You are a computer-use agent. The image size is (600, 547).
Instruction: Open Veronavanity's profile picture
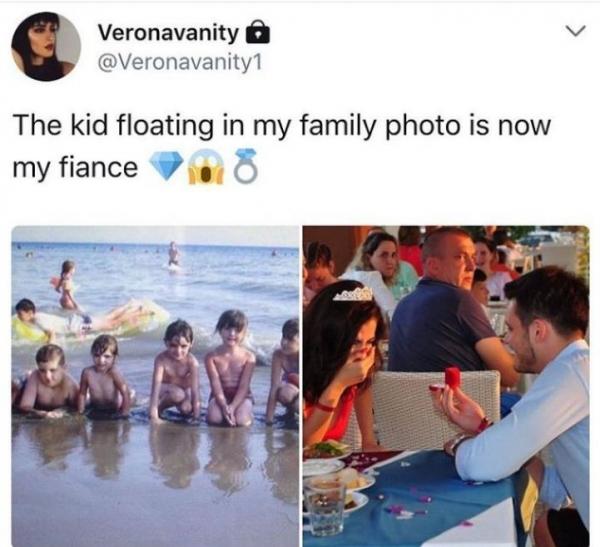pos(46,46)
